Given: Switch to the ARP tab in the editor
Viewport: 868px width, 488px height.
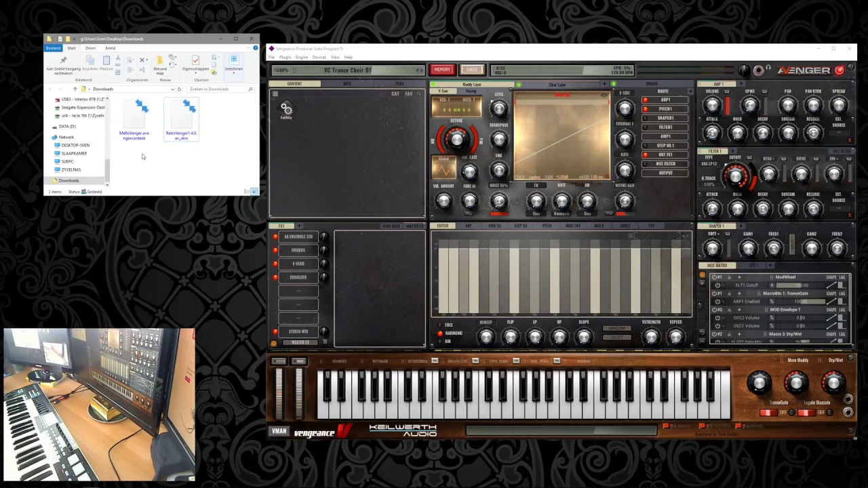Looking at the screenshot, I should 468,226.
